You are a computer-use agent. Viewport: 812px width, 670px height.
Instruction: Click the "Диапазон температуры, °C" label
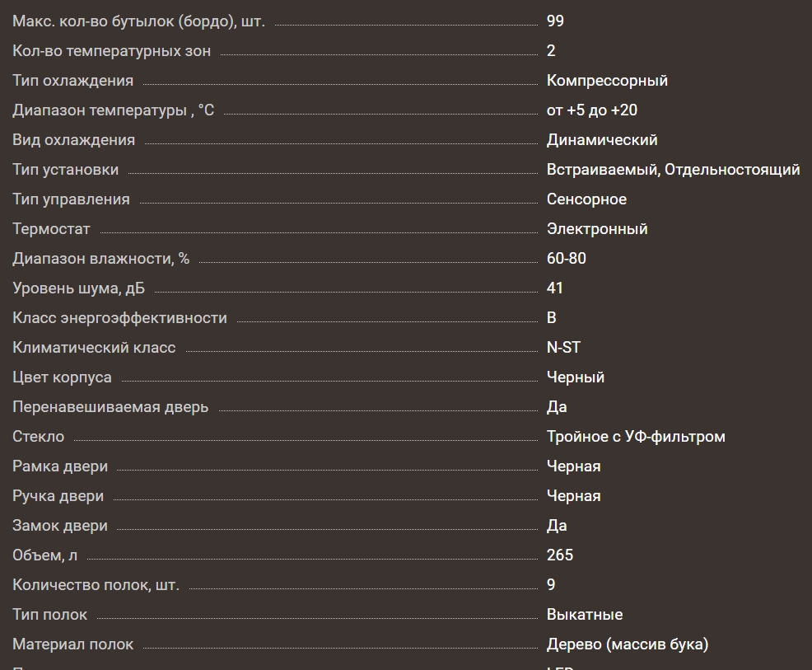[x=113, y=110]
